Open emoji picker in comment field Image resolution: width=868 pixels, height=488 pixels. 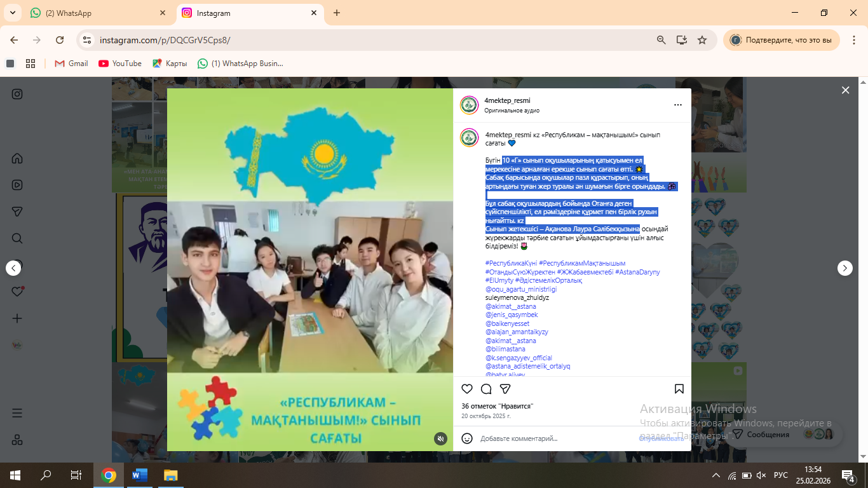467,438
